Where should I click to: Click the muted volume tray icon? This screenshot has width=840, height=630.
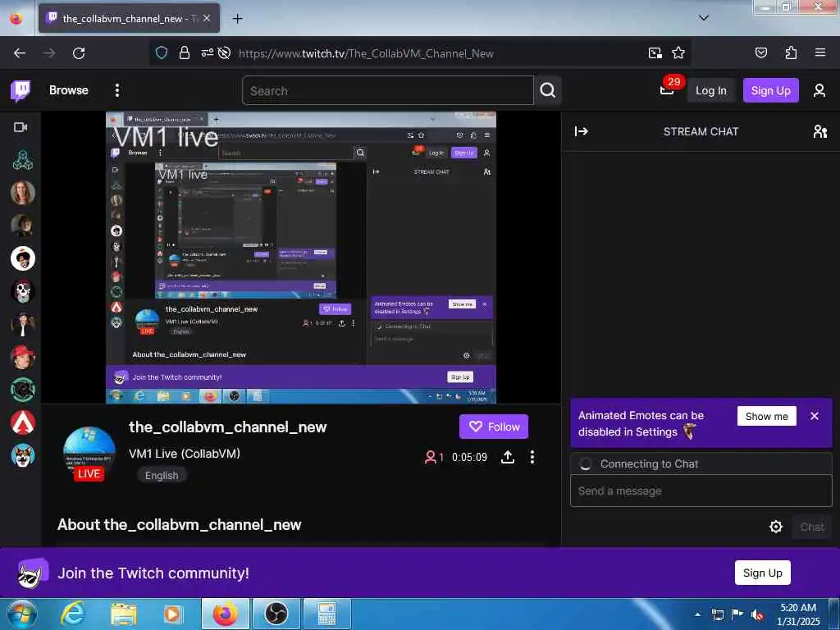point(757,614)
